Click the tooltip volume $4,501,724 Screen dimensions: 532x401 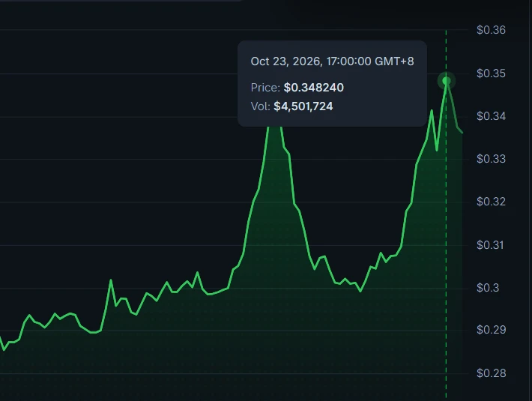point(303,106)
